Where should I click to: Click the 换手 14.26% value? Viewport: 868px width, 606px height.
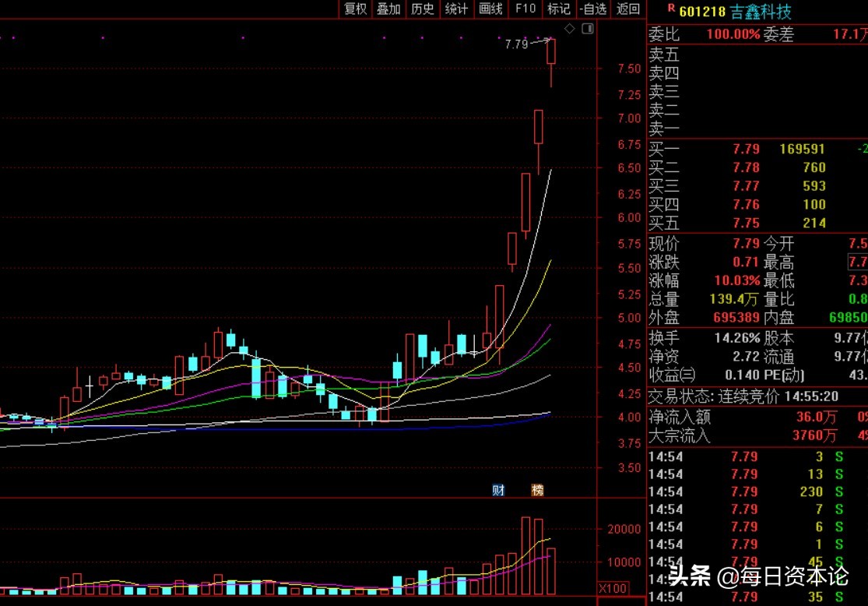pyautogui.click(x=736, y=338)
